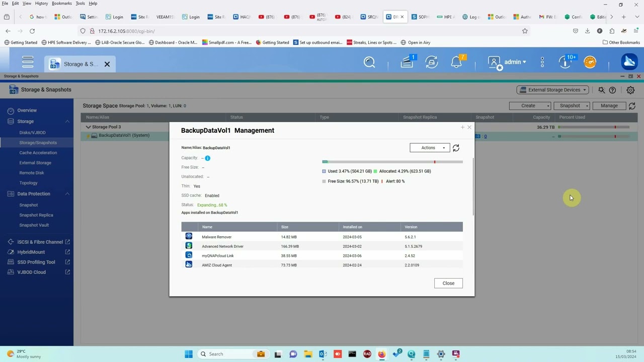Screen dimensions: 644x362
Task: Open VJBOD Cloud from the sidebar
Action: pyautogui.click(x=31, y=272)
